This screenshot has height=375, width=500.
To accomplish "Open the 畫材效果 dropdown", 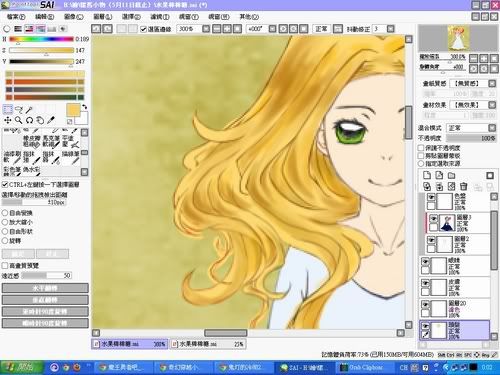I will coord(492,105).
